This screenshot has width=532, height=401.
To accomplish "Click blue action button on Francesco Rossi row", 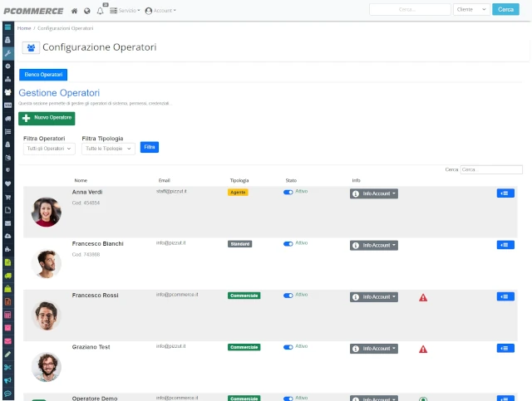I will pos(505,296).
